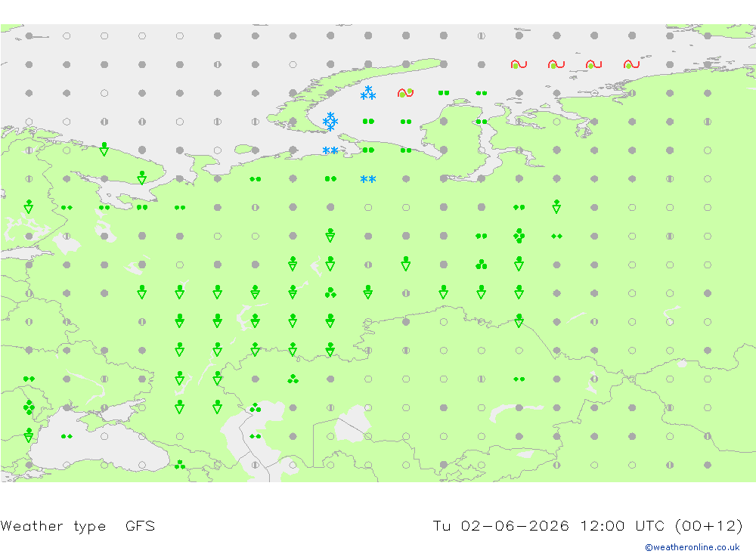Click the "(00+12)" forecast offset text
Viewport: 756px width, 554px height.
(709, 525)
